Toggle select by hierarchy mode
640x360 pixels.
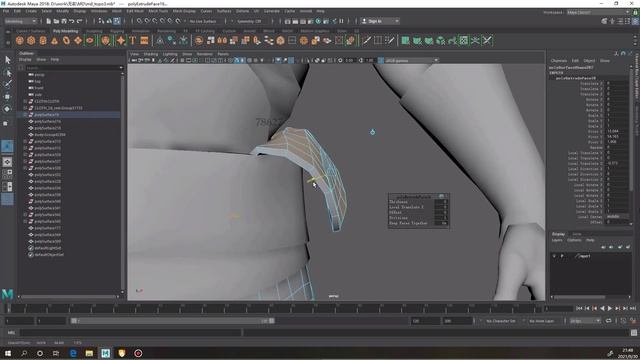(101, 21)
